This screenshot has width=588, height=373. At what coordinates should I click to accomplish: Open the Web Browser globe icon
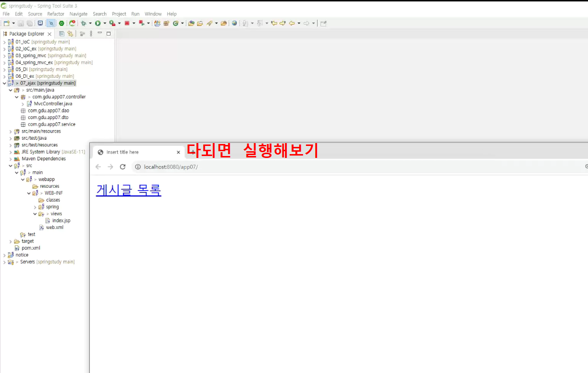[x=234, y=23]
